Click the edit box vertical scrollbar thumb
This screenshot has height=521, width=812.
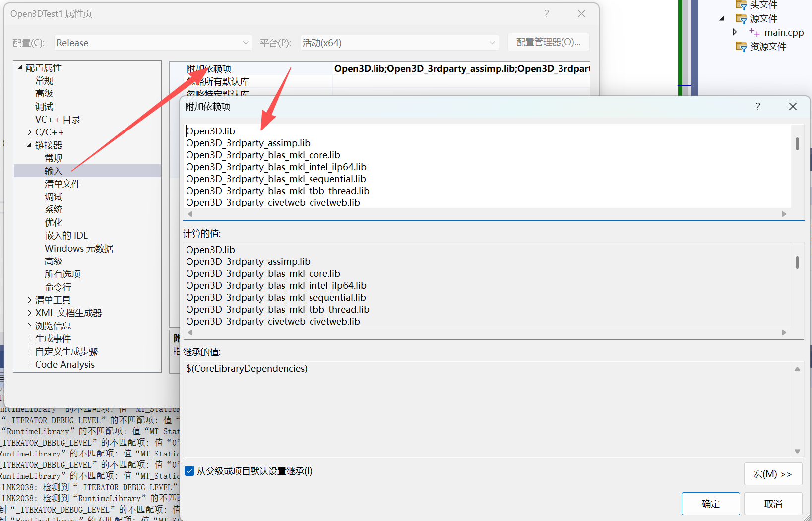point(797,144)
